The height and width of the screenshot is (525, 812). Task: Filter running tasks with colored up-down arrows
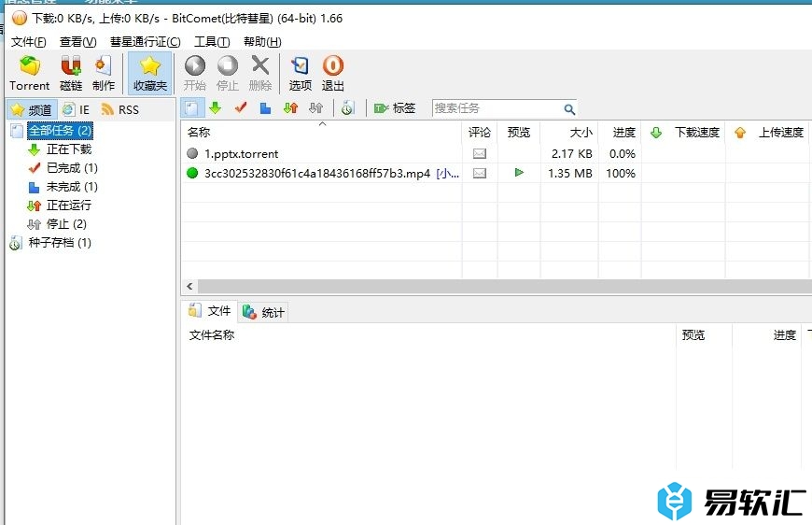(291, 108)
